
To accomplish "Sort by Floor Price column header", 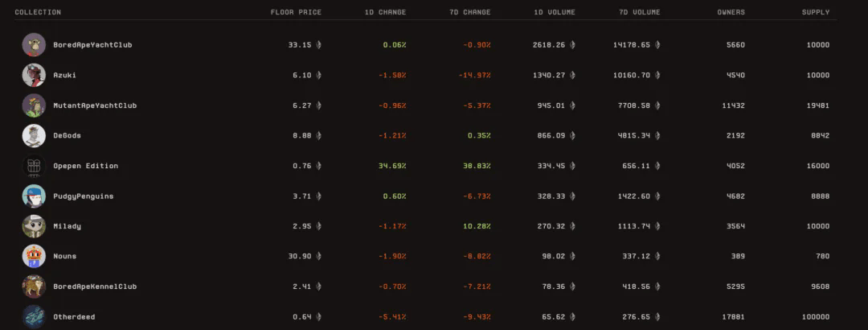I will 296,13.
